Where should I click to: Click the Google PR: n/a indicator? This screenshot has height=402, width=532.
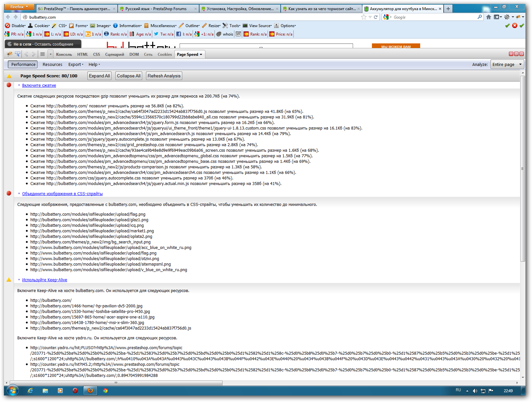coord(14,34)
